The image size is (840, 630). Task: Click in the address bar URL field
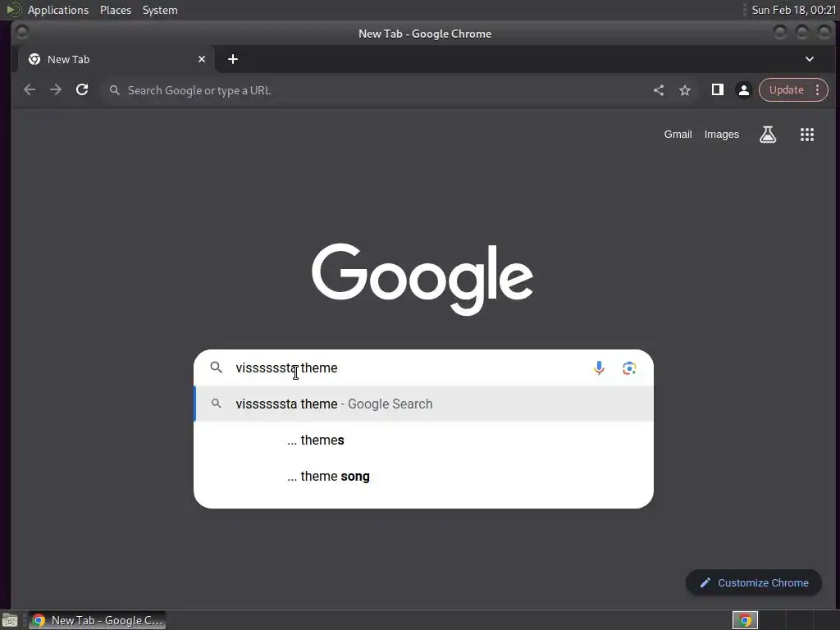click(375, 90)
